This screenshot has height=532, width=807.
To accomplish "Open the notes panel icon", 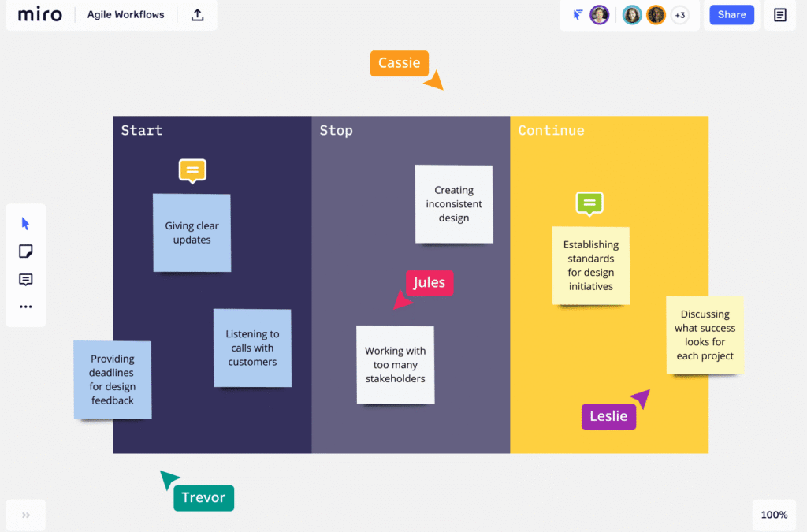I will 779,15.
